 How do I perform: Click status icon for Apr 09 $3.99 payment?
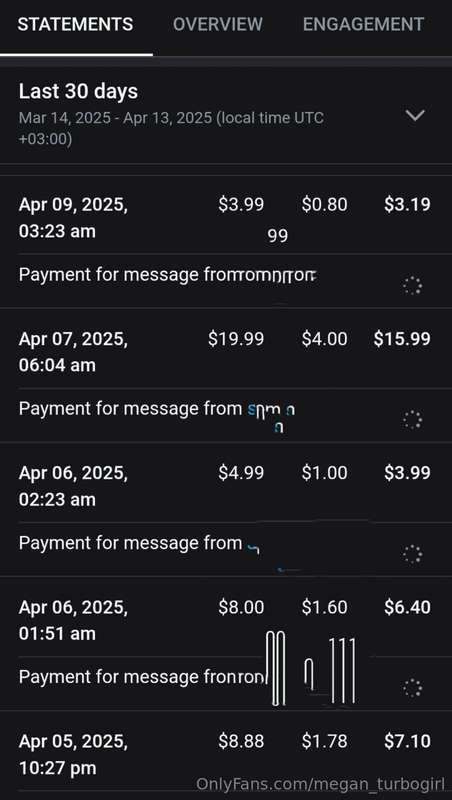[x=413, y=286]
